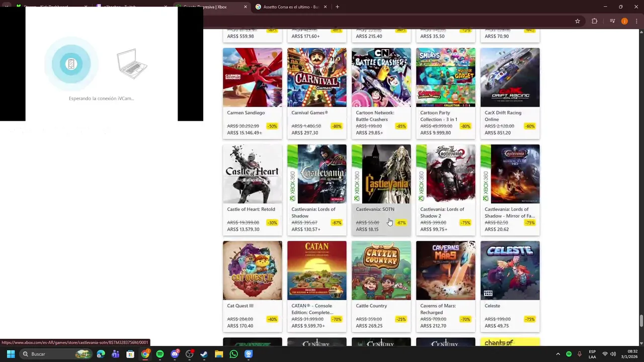The height and width of the screenshot is (362, 644).
Task: Open the Carmen Sandiego game cover
Action: 253,77
